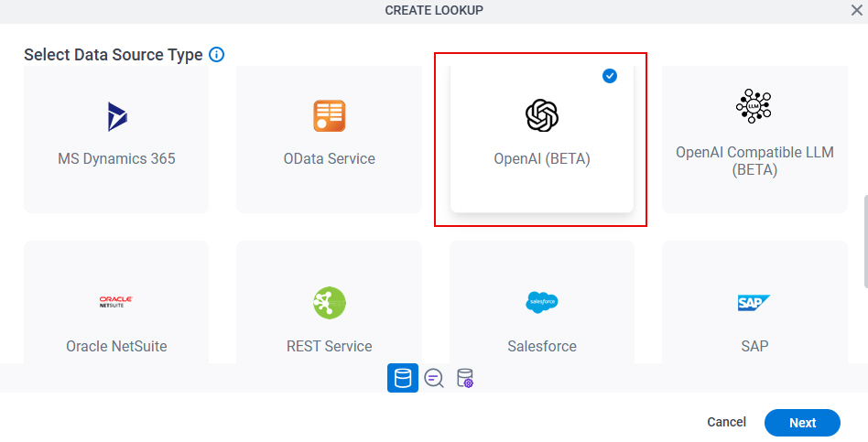Click the Next button
This screenshot has width=868, height=442.
pos(802,423)
